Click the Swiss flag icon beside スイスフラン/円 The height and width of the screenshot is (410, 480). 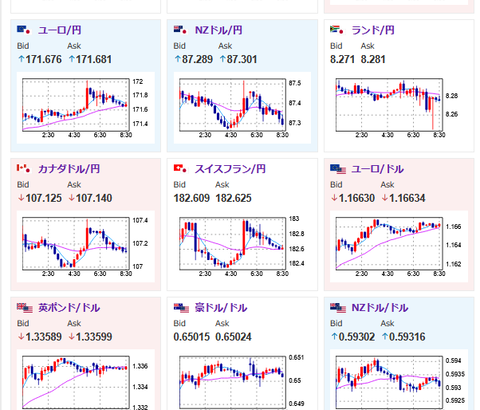point(180,169)
